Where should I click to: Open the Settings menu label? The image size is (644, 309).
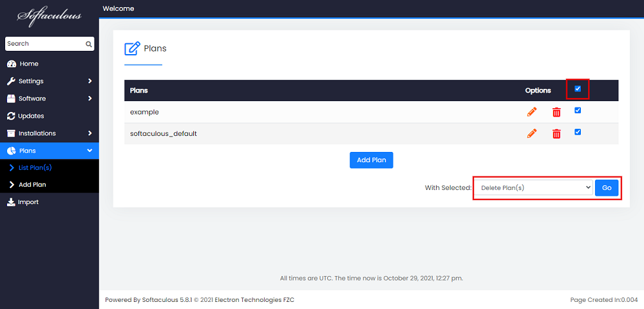point(31,81)
